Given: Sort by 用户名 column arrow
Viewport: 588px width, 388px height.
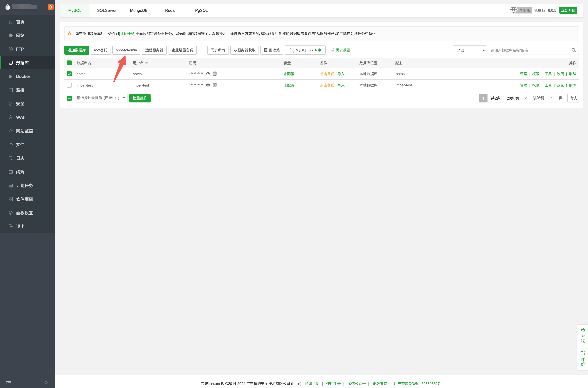Looking at the screenshot, I should [147, 63].
